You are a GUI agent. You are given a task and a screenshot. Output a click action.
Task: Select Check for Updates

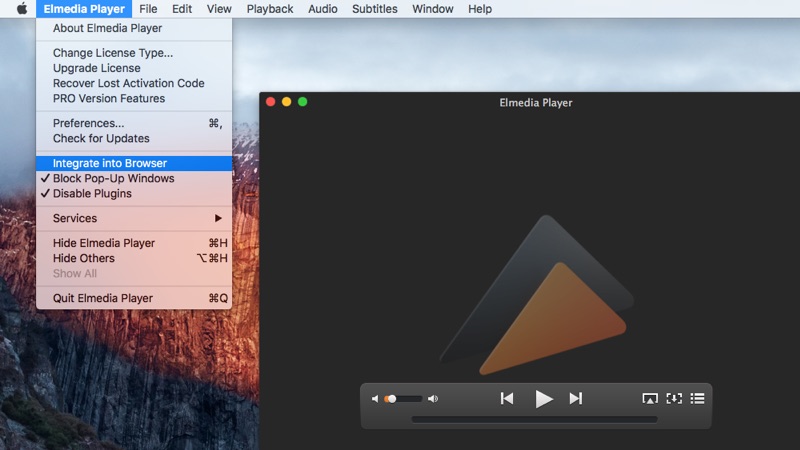(134, 138)
